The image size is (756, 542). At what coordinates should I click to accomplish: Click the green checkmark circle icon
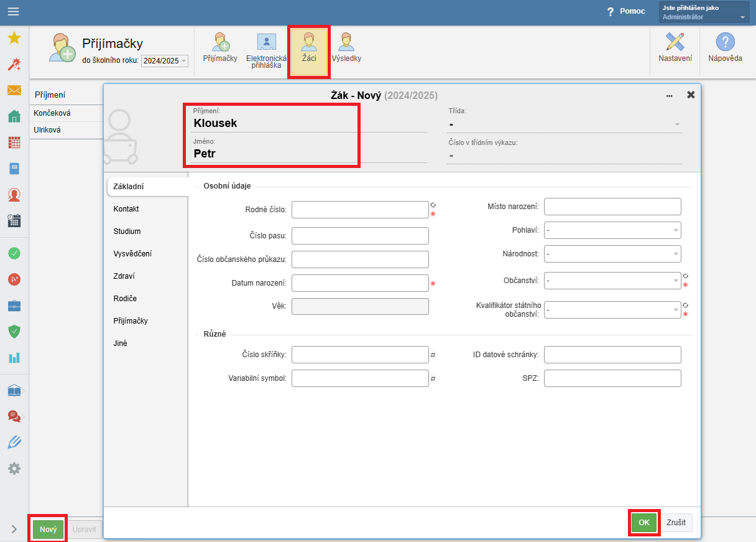[14, 253]
